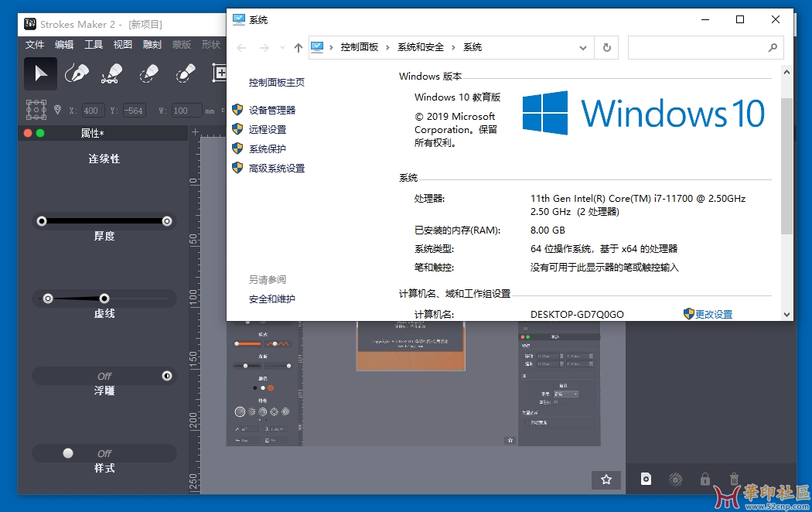Click the lock layer icon
The image size is (812, 512).
pyautogui.click(x=705, y=480)
